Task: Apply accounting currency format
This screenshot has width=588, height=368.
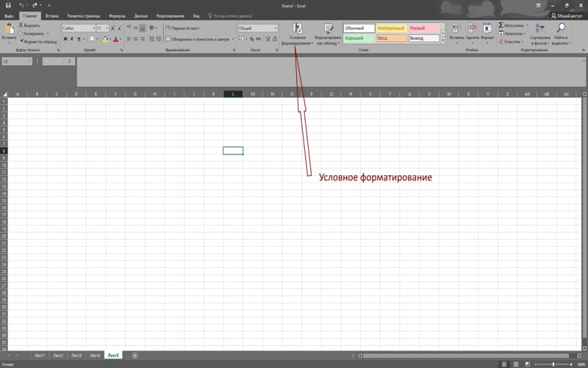Action: pyautogui.click(x=241, y=39)
